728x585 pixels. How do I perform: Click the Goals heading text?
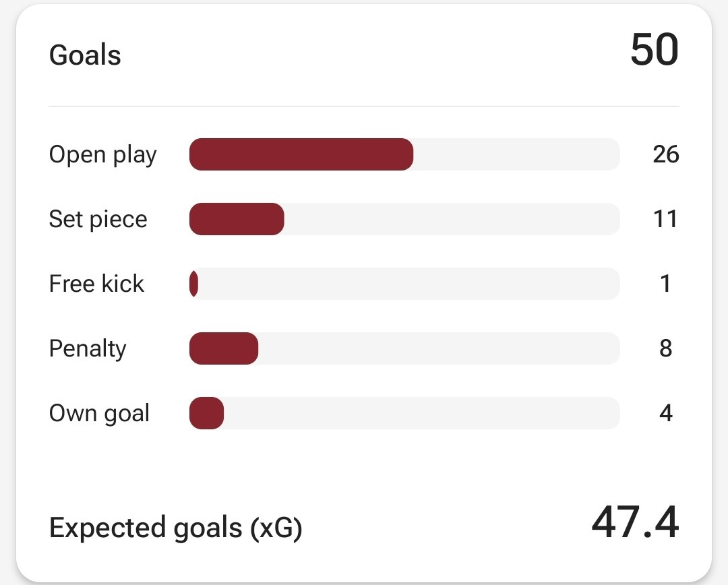85,55
